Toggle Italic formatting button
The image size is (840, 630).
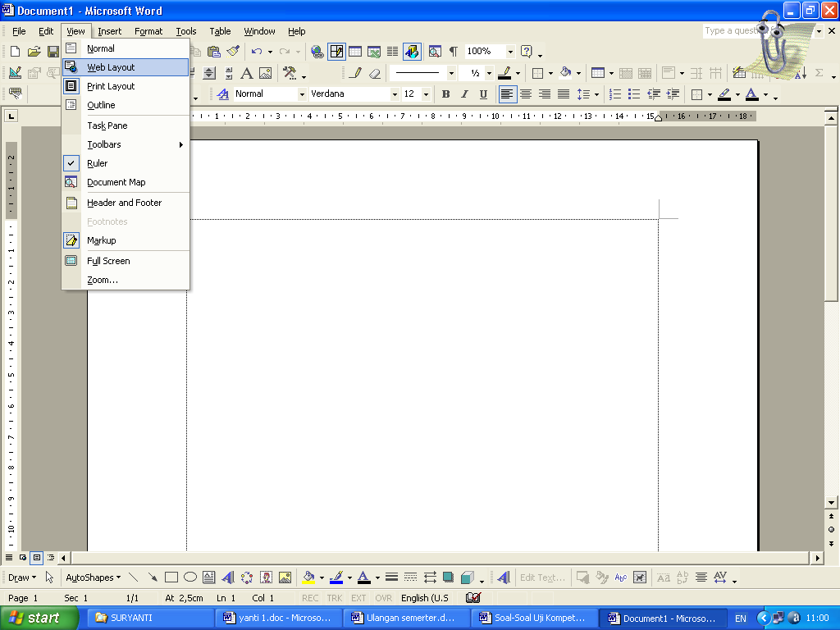[464, 94]
